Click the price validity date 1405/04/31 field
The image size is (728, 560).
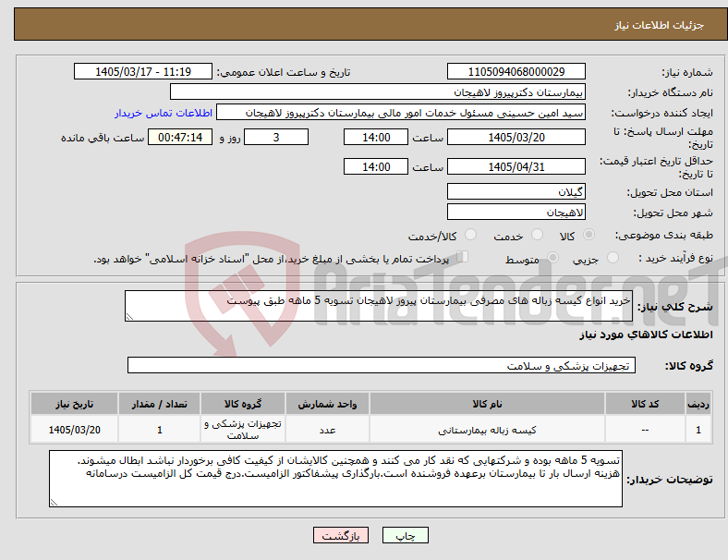pos(516,166)
